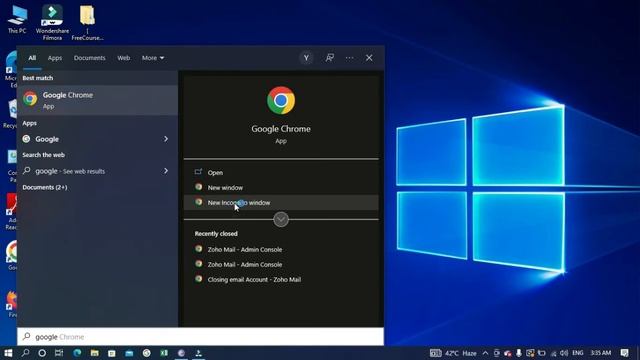The height and width of the screenshot is (360, 640).
Task: Open the three-dots options menu
Action: [349, 58]
